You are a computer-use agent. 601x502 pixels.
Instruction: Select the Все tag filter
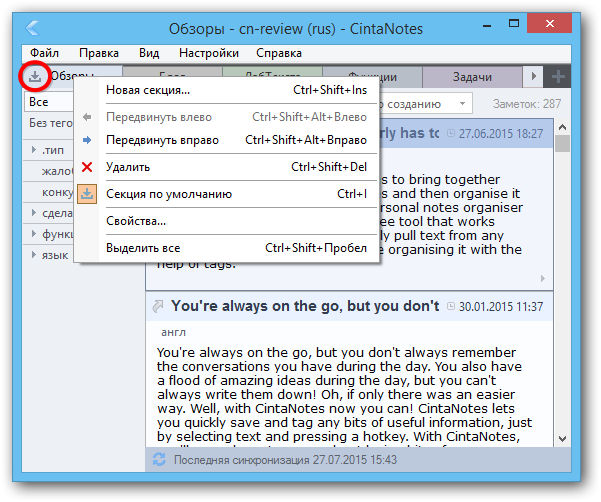pos(49,102)
